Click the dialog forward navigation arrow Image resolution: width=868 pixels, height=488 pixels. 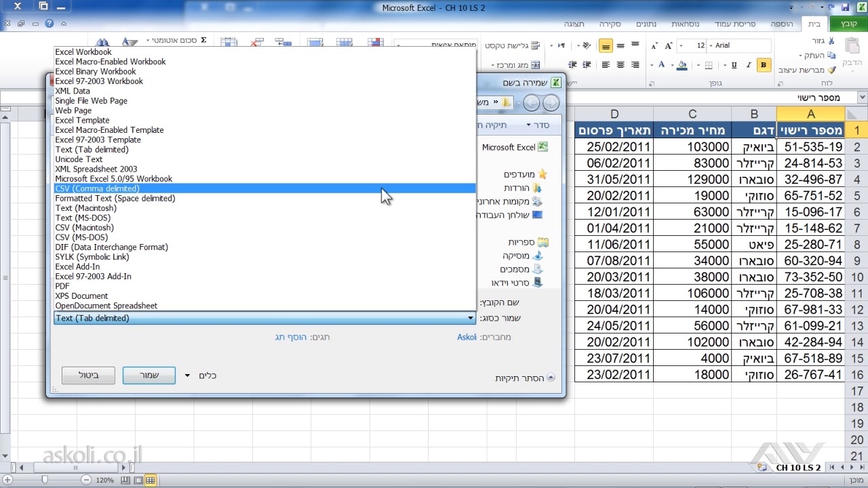[532, 102]
